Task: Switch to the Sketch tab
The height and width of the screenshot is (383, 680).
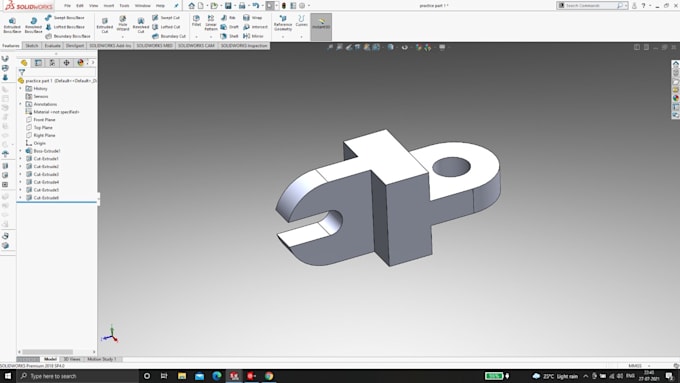Action: point(32,46)
